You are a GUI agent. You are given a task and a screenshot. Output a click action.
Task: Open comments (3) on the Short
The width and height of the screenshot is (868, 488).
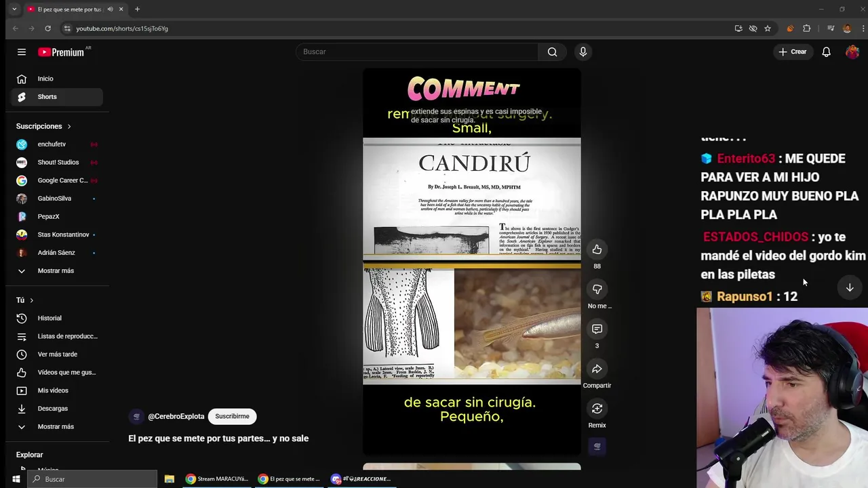(x=597, y=329)
